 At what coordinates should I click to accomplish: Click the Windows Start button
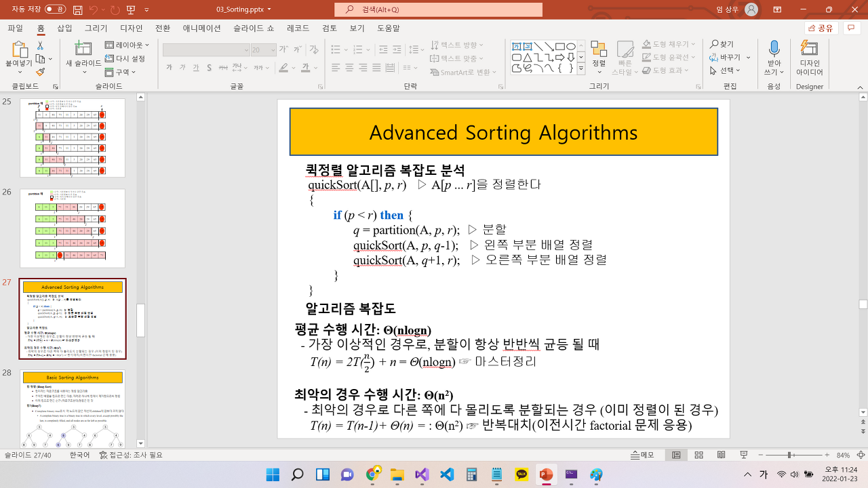point(273,474)
